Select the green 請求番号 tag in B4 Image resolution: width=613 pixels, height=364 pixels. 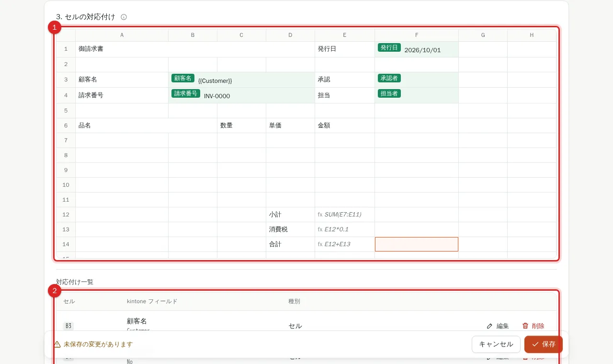(x=186, y=93)
